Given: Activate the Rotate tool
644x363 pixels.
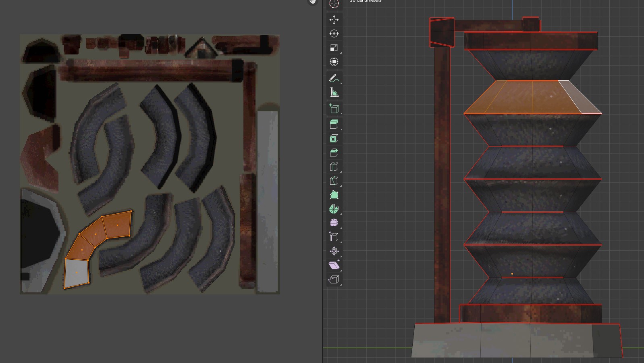Looking at the screenshot, I should tap(334, 33).
